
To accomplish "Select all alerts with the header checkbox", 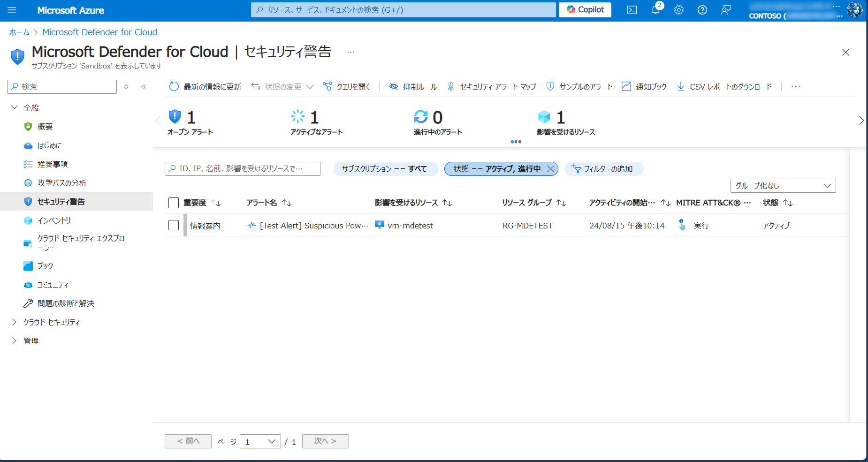I will coord(174,203).
